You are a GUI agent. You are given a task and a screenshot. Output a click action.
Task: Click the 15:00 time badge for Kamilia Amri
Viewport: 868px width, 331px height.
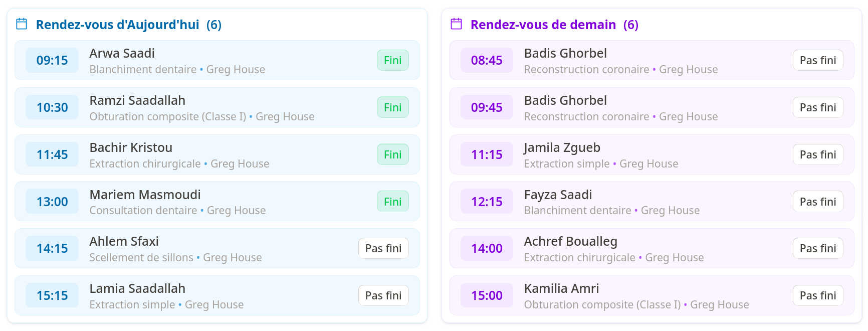pos(487,295)
